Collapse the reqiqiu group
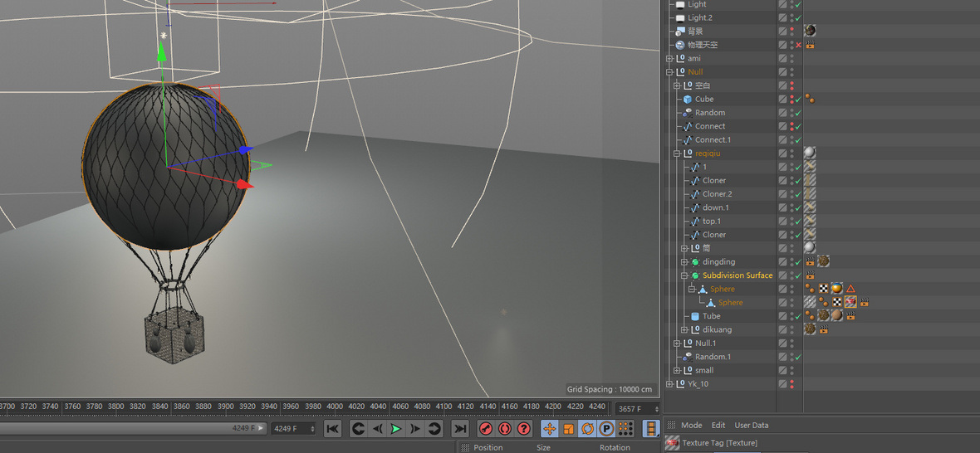This screenshot has width=980, height=453. pyautogui.click(x=677, y=153)
